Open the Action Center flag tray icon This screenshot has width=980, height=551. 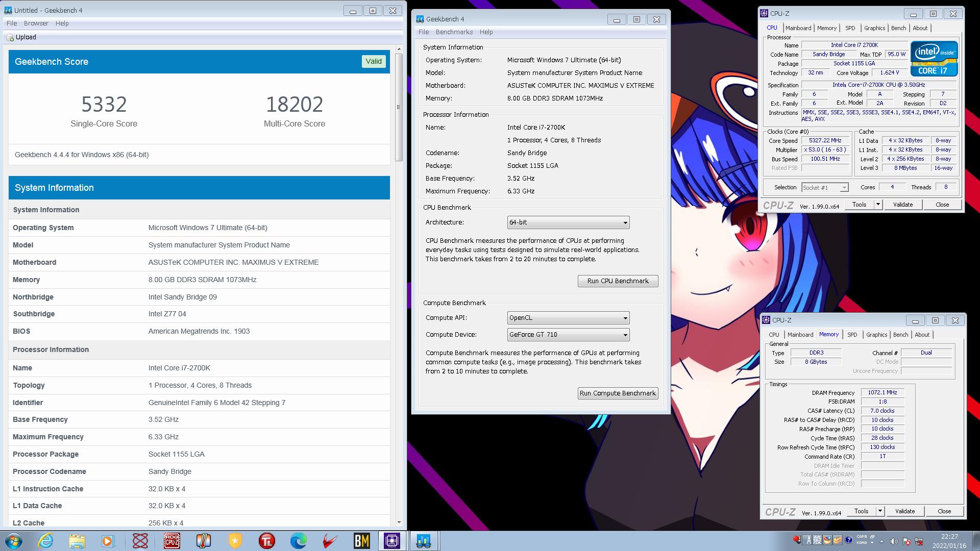coord(906,541)
